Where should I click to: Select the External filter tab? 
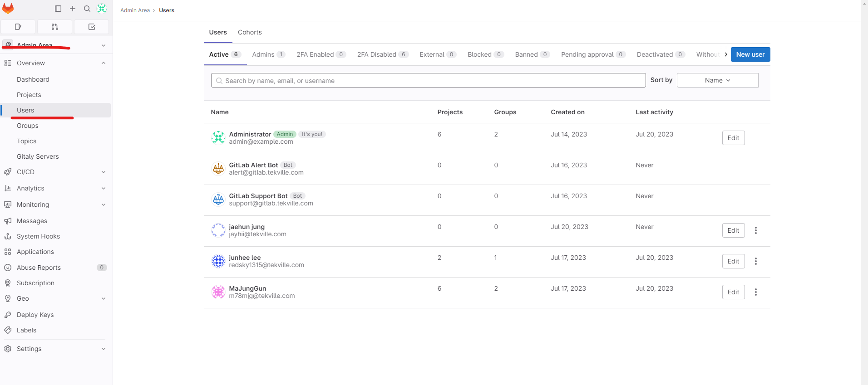[x=438, y=54]
